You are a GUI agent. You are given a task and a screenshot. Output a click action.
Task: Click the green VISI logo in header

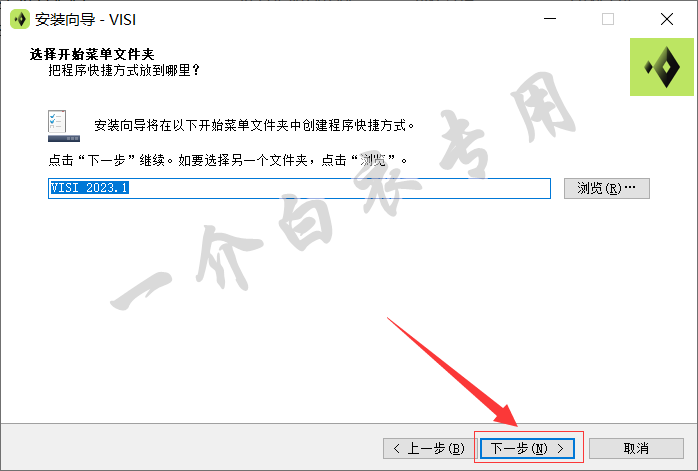pyautogui.click(x=661, y=67)
